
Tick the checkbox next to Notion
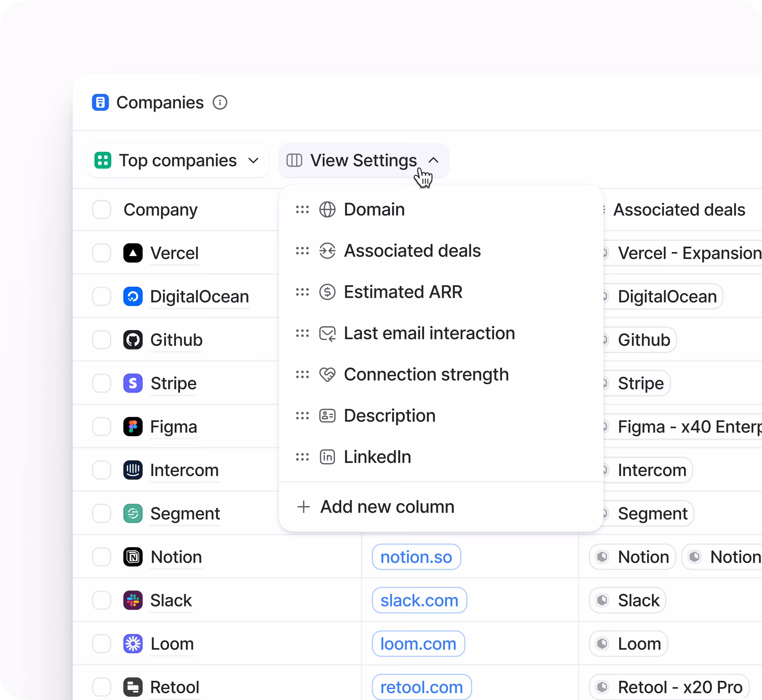102,557
